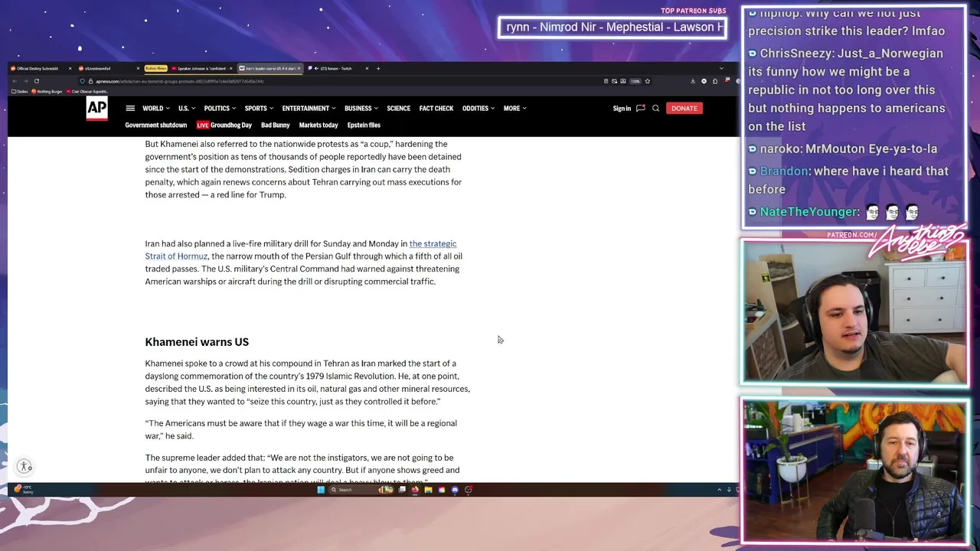This screenshot has height=551, width=980.
Task: Open the Clair Obscur Expedition bookmark
Action: point(87,92)
